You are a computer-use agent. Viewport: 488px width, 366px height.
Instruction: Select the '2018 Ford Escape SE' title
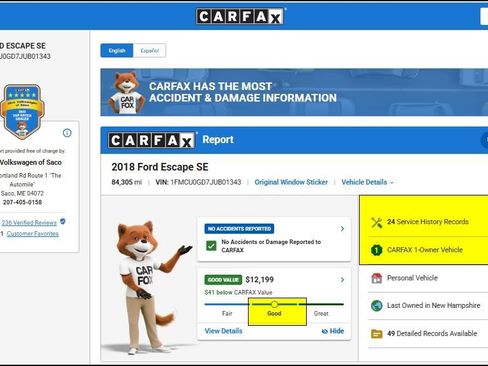coord(160,167)
